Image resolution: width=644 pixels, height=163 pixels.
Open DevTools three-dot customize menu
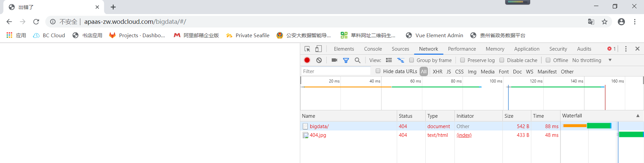pyautogui.click(x=626, y=49)
